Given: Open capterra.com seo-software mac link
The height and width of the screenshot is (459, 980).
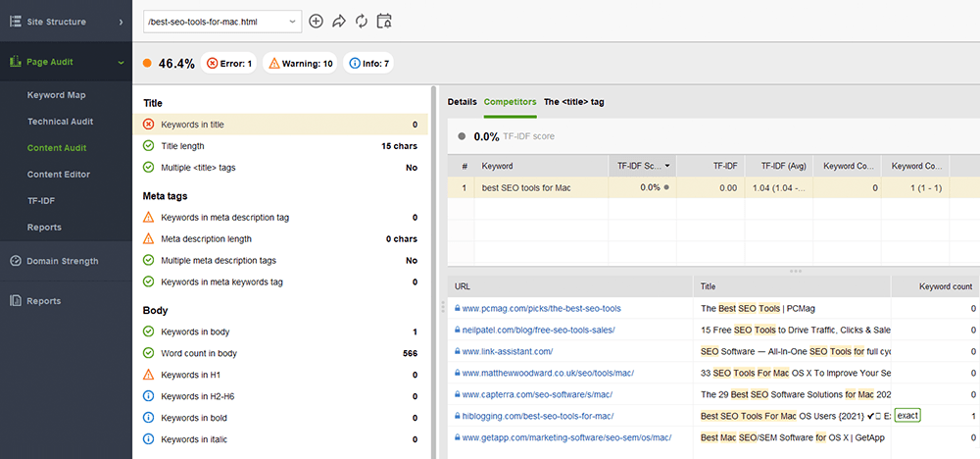Looking at the screenshot, I should pyautogui.click(x=537, y=394).
